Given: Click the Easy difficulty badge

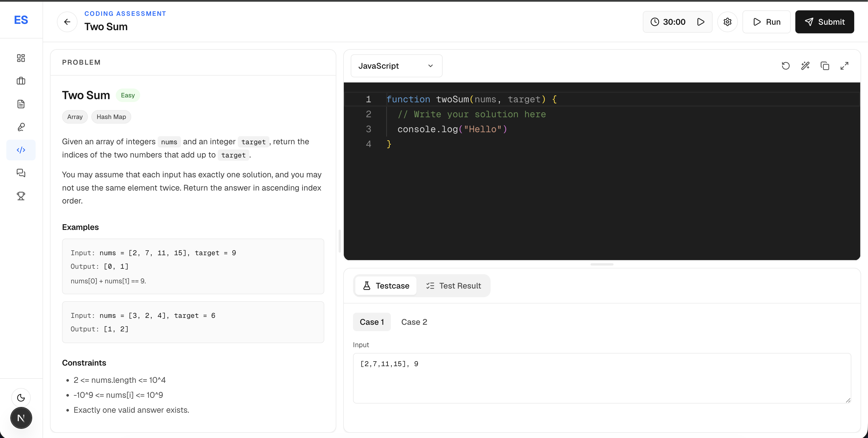Looking at the screenshot, I should click(x=128, y=95).
